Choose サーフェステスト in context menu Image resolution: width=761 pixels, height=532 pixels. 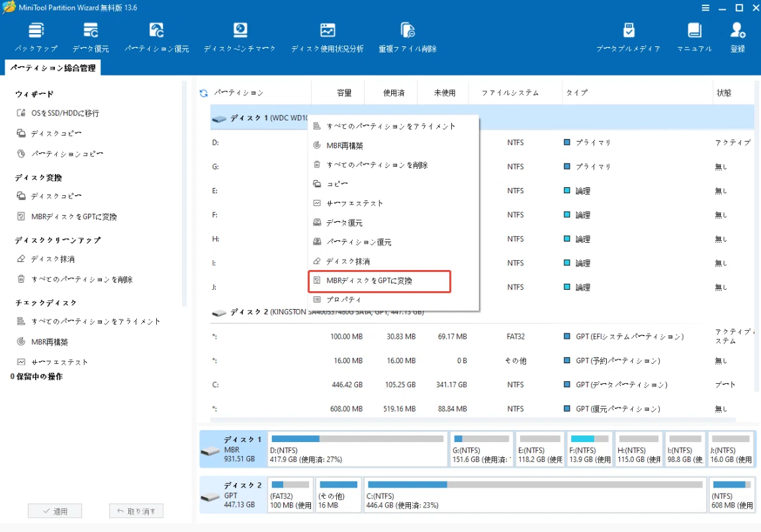coord(393,203)
